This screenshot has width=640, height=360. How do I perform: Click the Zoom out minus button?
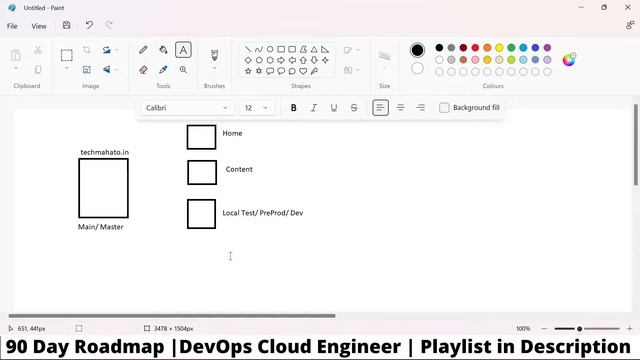[544, 329]
